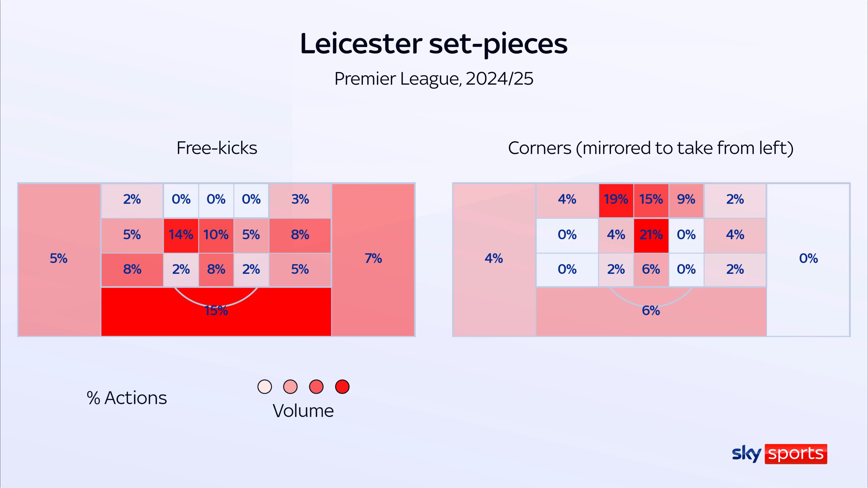
Task: Click the third volume legend circle
Action: [316, 386]
